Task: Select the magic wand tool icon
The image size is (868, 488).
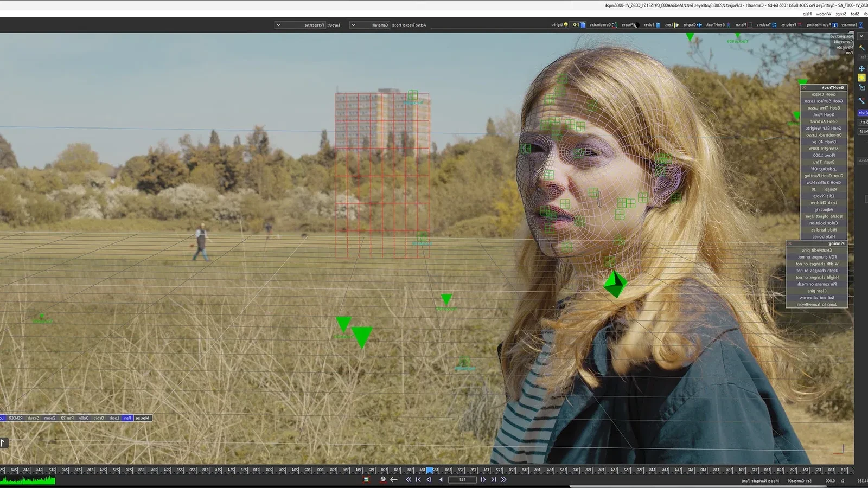Action: [x=861, y=48]
